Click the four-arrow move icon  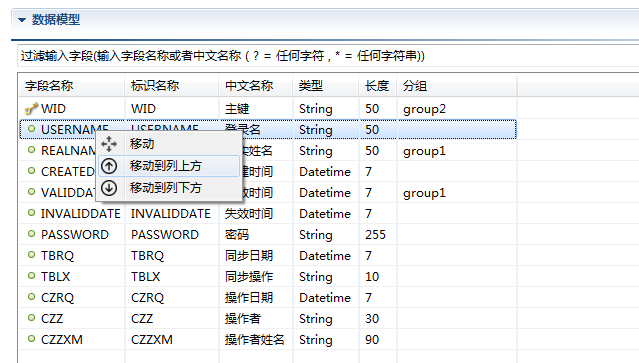[109, 144]
